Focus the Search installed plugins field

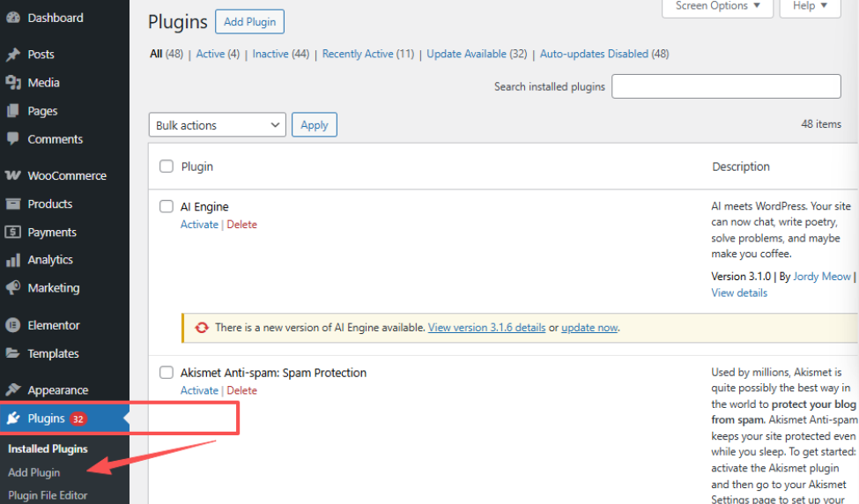(x=726, y=86)
